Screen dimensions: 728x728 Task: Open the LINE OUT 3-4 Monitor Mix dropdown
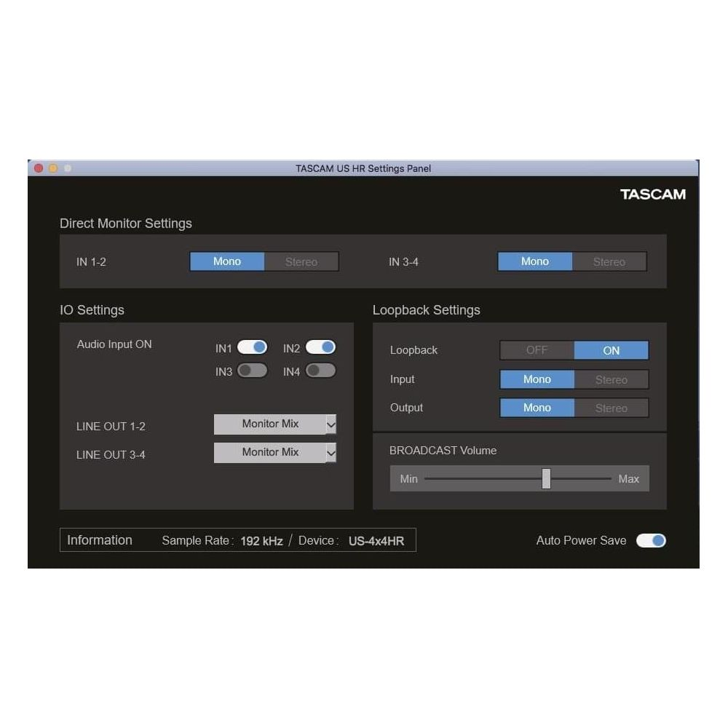pyautogui.click(x=274, y=452)
